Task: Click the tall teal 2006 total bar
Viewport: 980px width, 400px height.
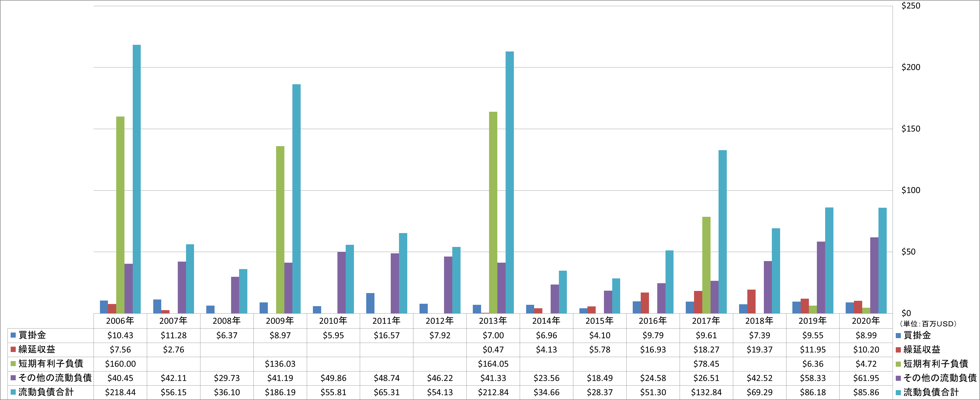Action: (136, 179)
